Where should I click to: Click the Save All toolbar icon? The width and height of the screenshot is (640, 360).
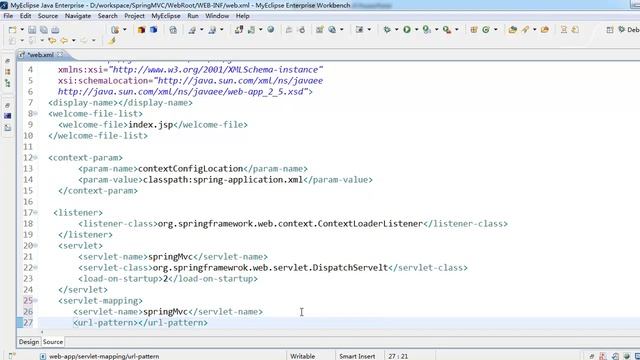click(44, 30)
